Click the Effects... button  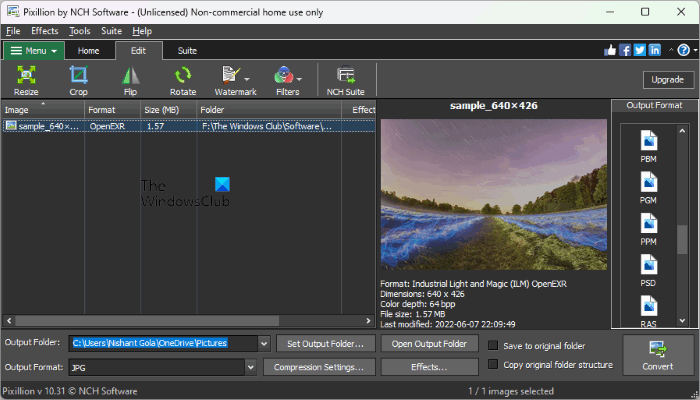coord(429,367)
